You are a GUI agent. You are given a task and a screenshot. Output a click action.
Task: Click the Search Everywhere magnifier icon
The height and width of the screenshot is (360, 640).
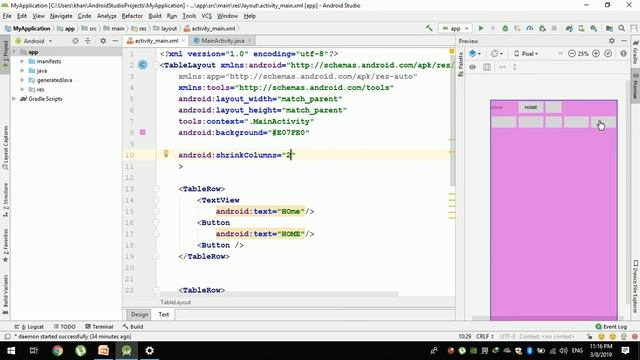[x=621, y=28]
